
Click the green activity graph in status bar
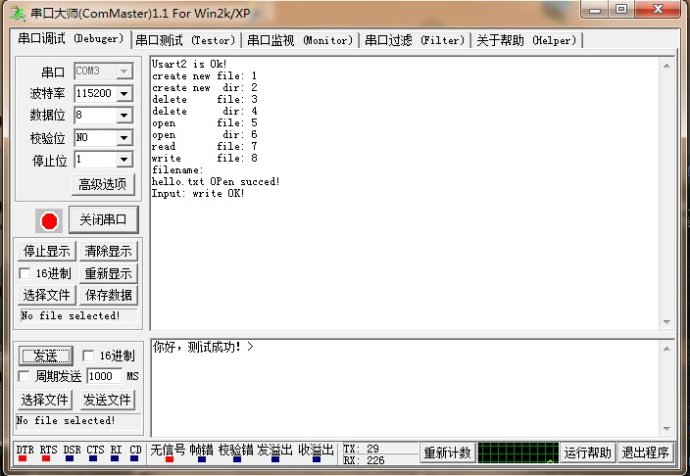click(x=516, y=452)
